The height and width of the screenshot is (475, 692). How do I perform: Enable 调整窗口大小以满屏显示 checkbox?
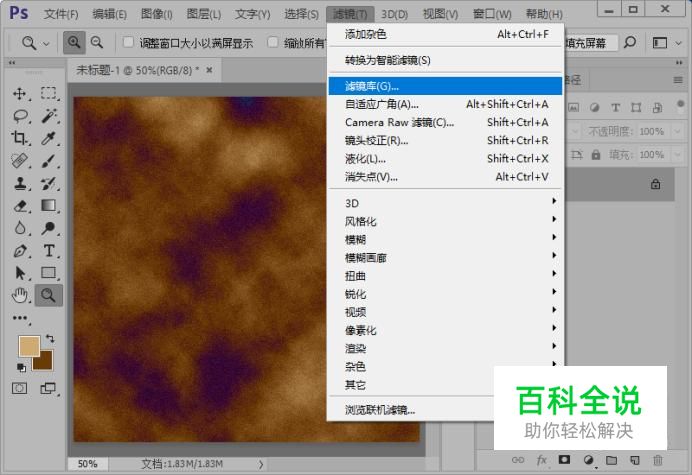click(128, 42)
